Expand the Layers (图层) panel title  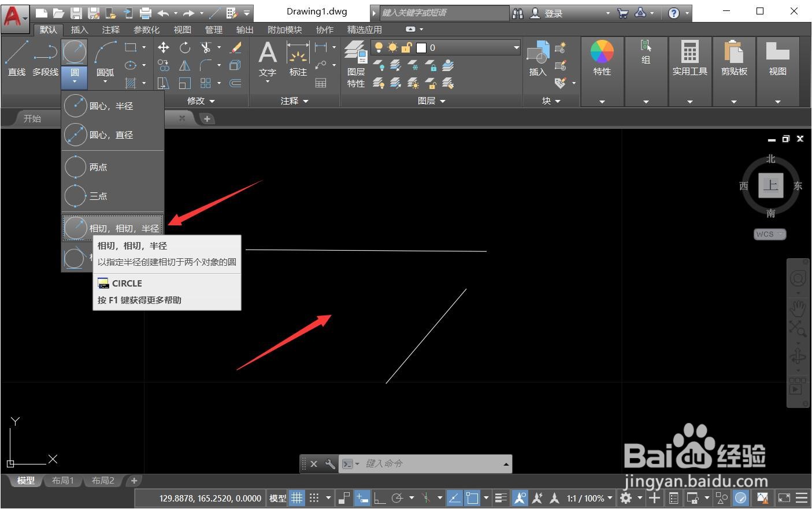tap(431, 101)
